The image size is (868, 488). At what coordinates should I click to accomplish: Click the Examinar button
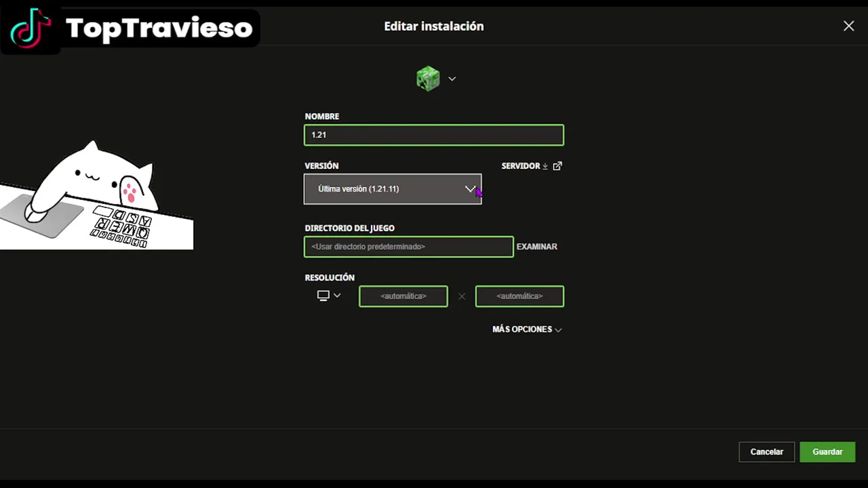537,247
